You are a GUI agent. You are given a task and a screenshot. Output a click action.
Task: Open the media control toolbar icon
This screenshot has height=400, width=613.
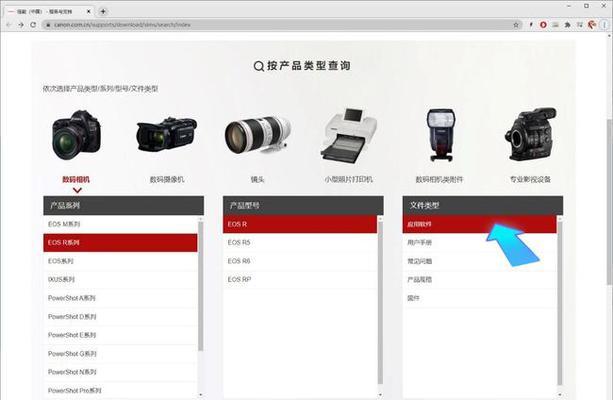pyautogui.click(x=579, y=25)
